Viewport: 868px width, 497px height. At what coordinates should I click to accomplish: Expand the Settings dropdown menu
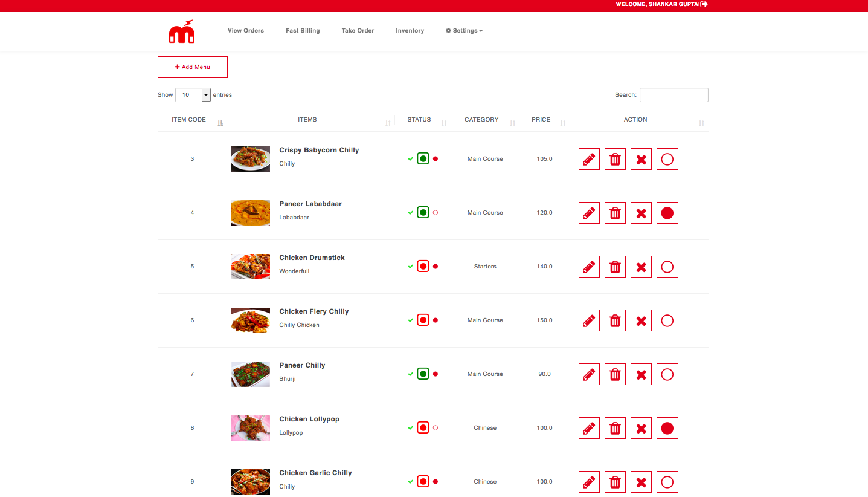tap(464, 31)
